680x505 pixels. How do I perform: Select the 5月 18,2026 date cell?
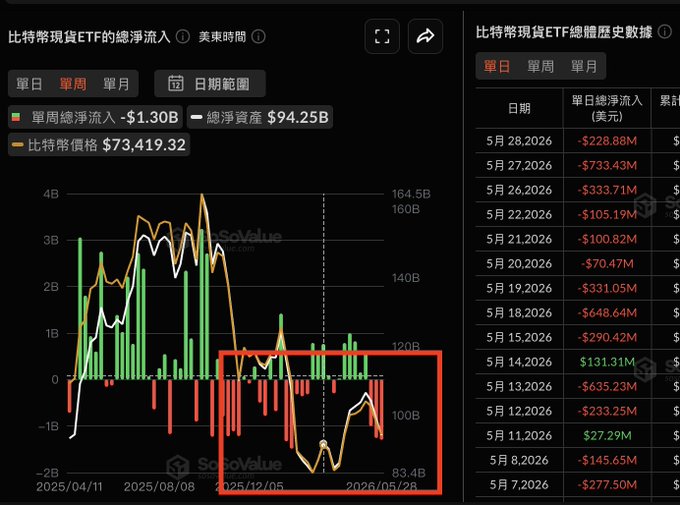(519, 313)
